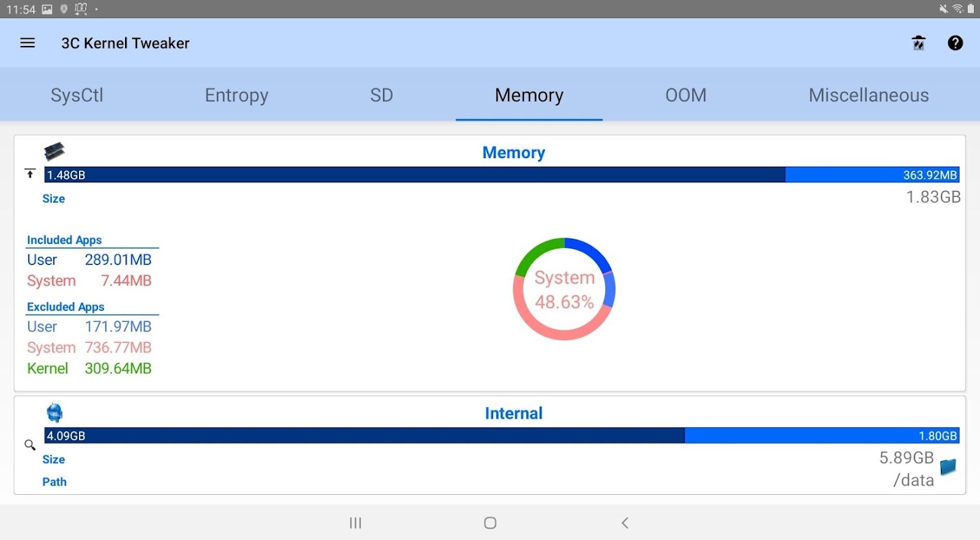Tap the Excluded Apps heading
Screen dimensions: 980x540
point(66,306)
